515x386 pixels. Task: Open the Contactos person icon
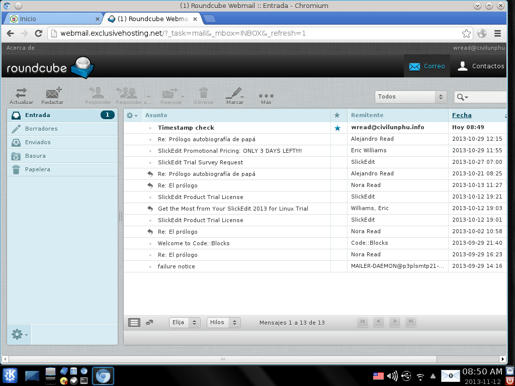[x=462, y=66]
